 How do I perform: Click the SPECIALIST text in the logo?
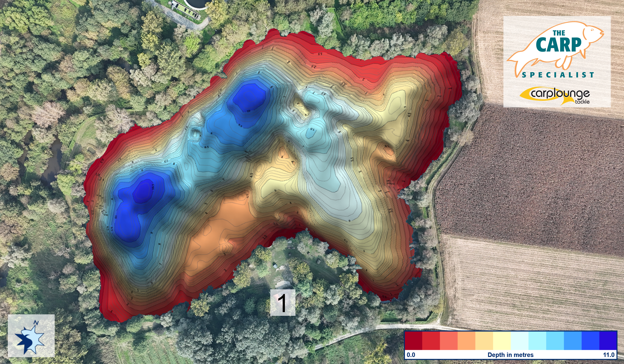[x=558, y=75]
